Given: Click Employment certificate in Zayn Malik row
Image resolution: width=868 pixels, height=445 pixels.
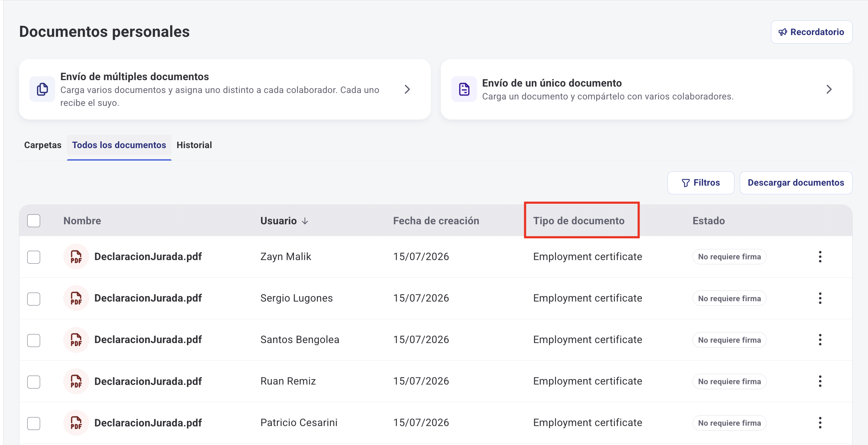Looking at the screenshot, I should point(588,257).
